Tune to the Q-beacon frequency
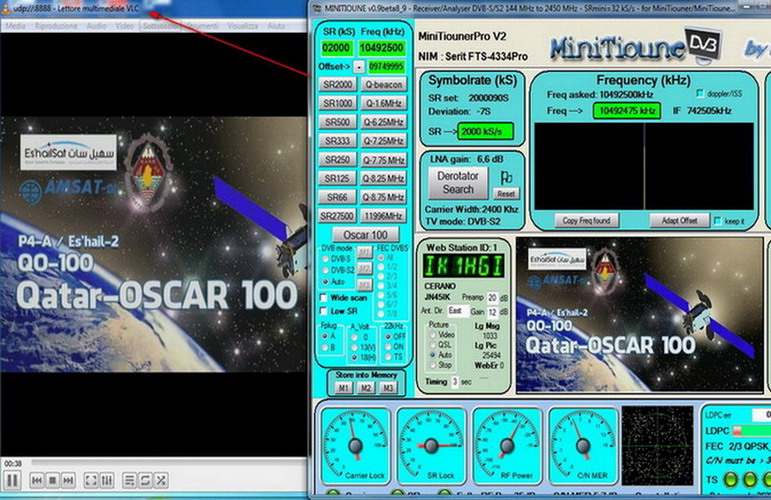The width and height of the screenshot is (771, 500). point(384,85)
